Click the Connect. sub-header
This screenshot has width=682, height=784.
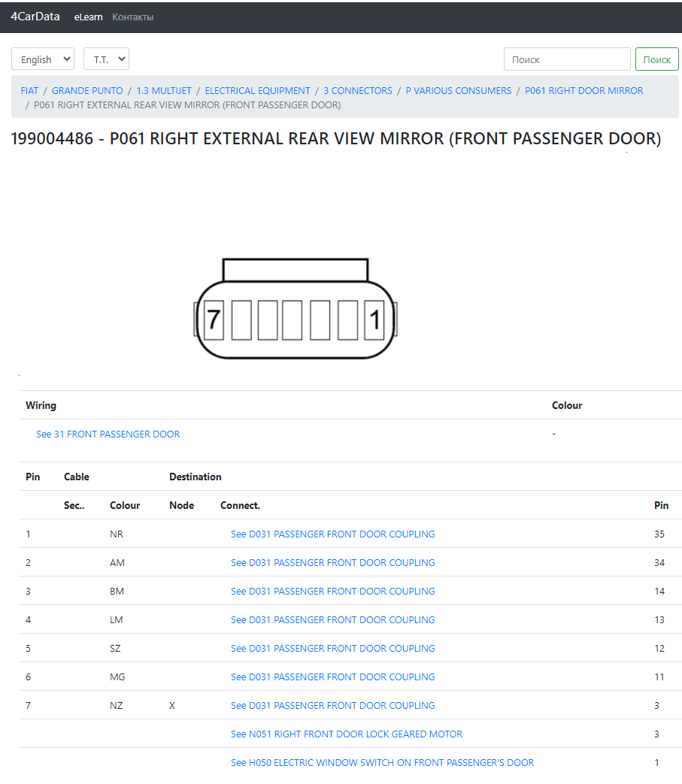tap(240, 505)
